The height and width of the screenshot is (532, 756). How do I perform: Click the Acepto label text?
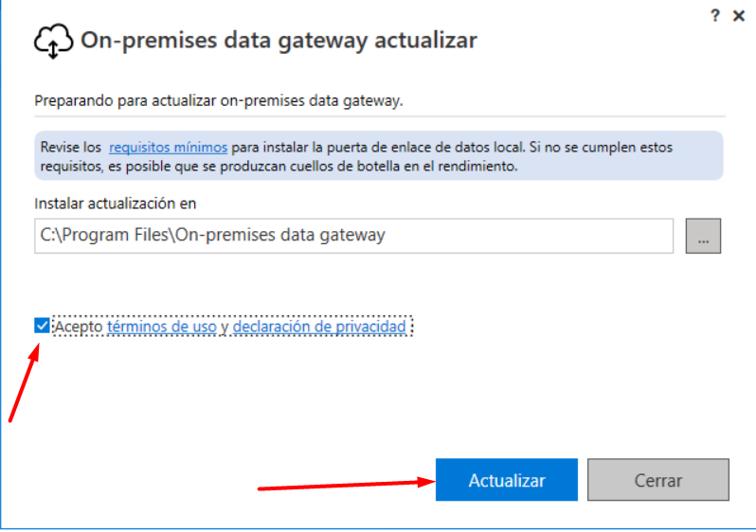79,327
